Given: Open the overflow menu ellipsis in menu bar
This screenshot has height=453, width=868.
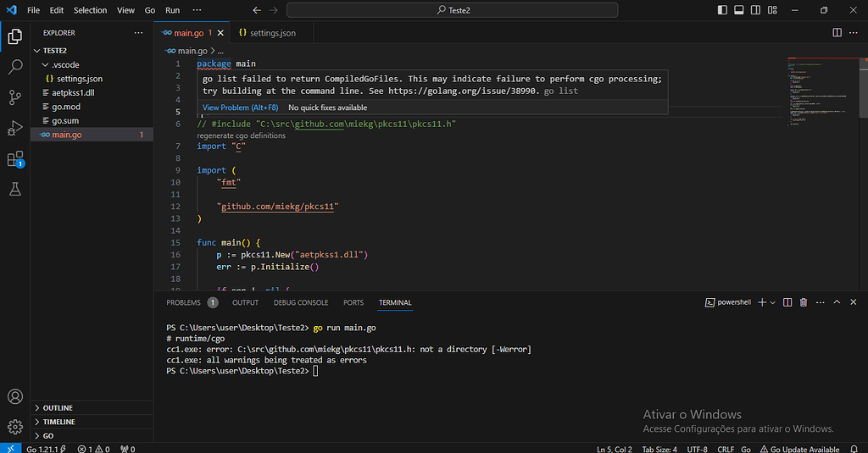Looking at the screenshot, I should 197,10.
